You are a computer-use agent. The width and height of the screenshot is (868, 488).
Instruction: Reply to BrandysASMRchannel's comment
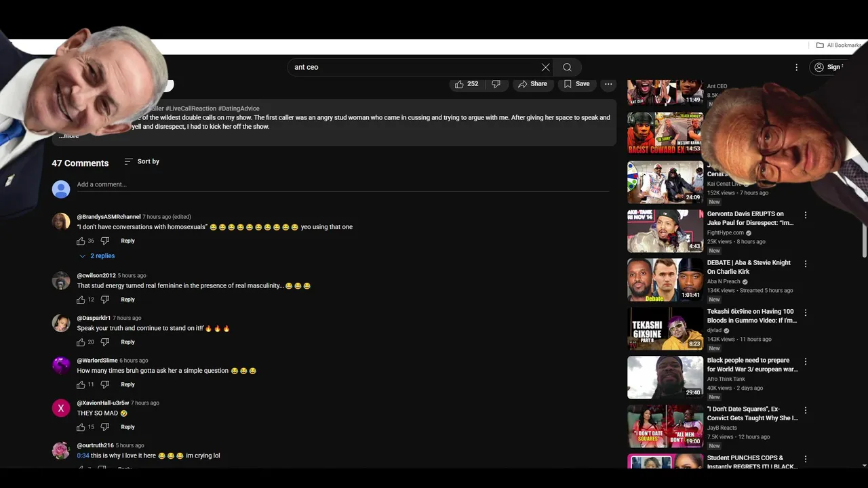tap(127, 241)
